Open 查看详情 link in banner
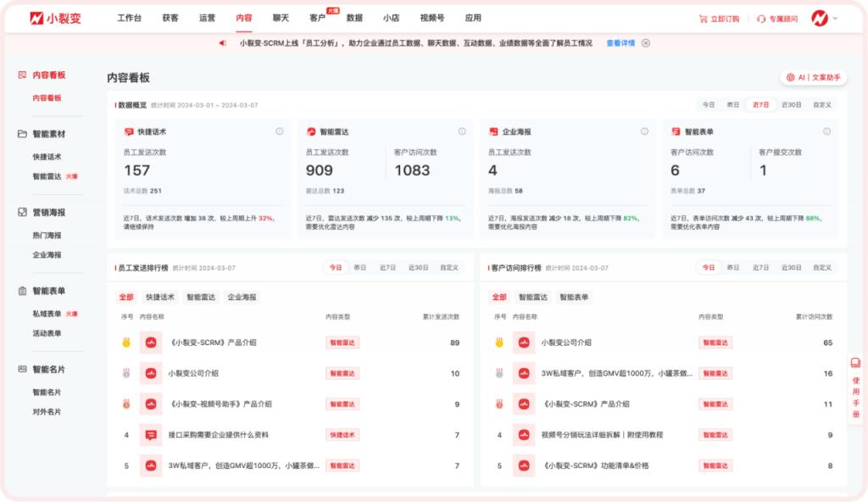 click(x=620, y=43)
